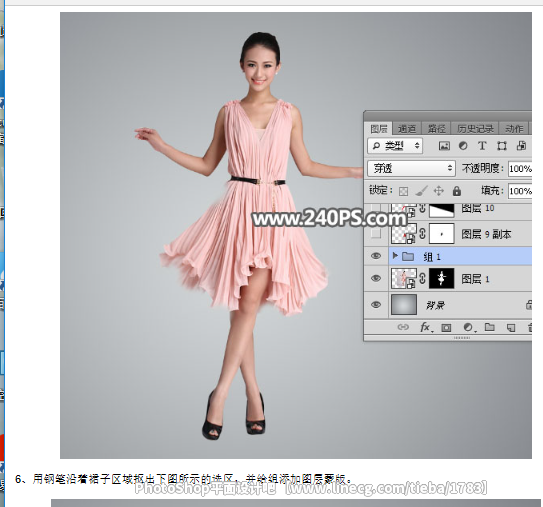The width and height of the screenshot is (543, 507).
Task: Filter layers by pixel image icon
Action: [x=444, y=146]
